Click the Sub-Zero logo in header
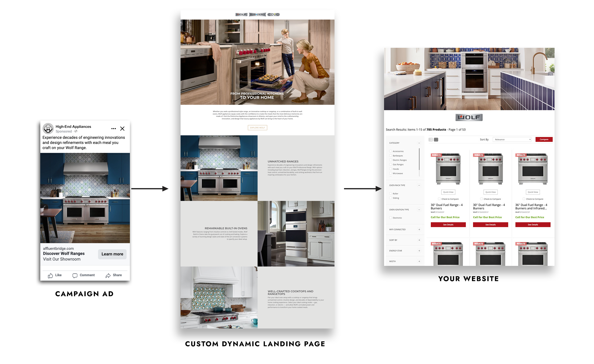 pos(257,15)
